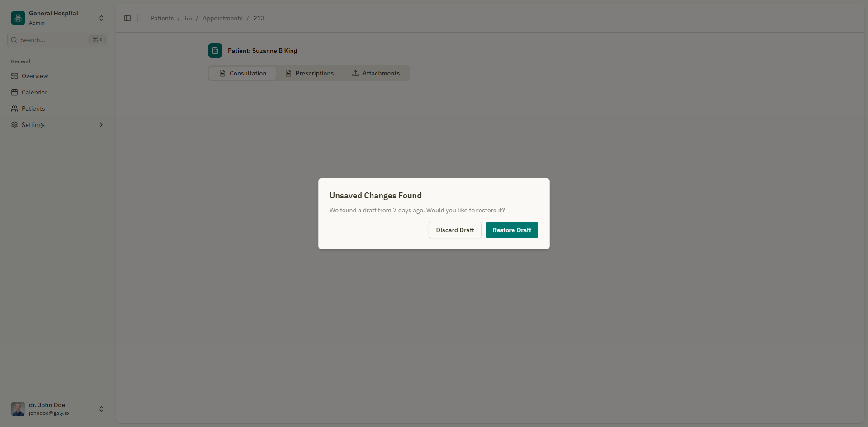Expand the Settings submenu chevron
This screenshot has height=427, width=868.
(x=101, y=125)
